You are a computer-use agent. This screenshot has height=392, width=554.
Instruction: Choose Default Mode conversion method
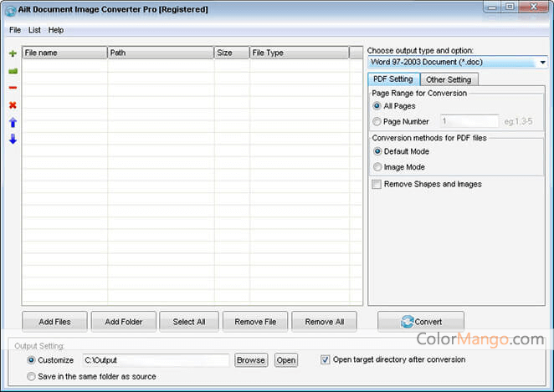click(x=377, y=151)
